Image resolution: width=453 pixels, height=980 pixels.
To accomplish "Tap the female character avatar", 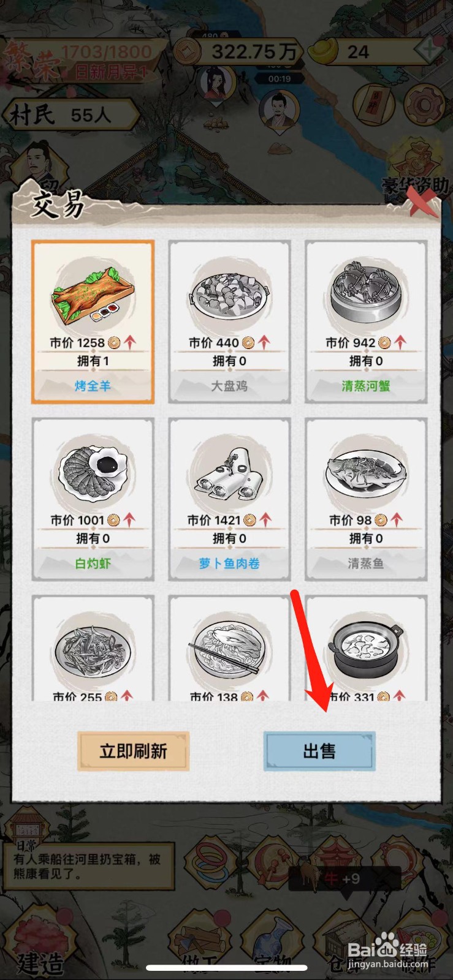I will click(x=215, y=85).
